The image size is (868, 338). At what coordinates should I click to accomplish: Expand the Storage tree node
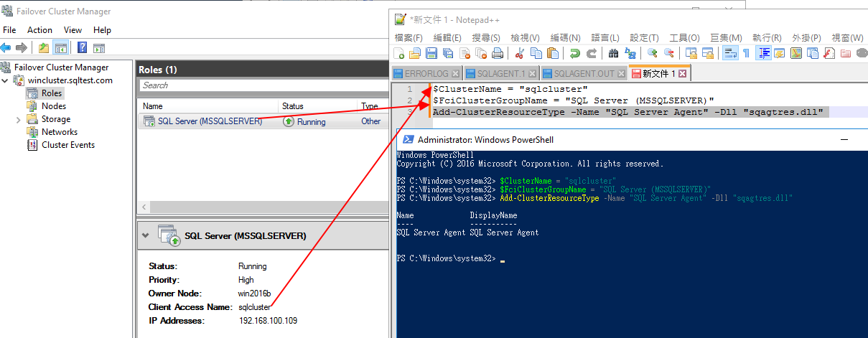(18, 119)
